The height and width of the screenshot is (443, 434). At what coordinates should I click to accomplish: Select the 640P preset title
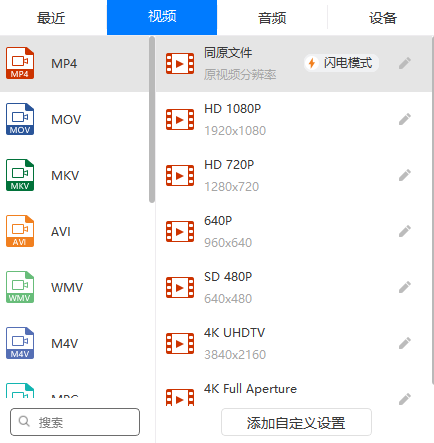click(x=218, y=221)
